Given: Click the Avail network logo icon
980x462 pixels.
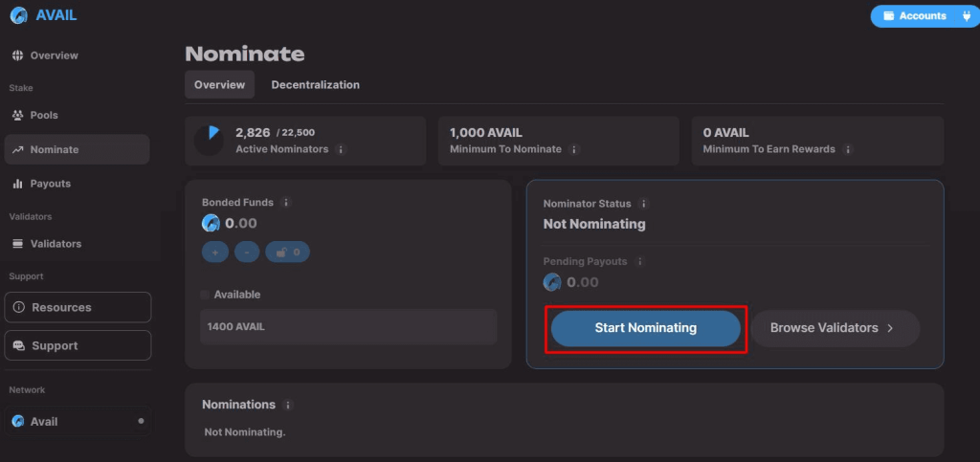Looking at the screenshot, I should pos(18,422).
